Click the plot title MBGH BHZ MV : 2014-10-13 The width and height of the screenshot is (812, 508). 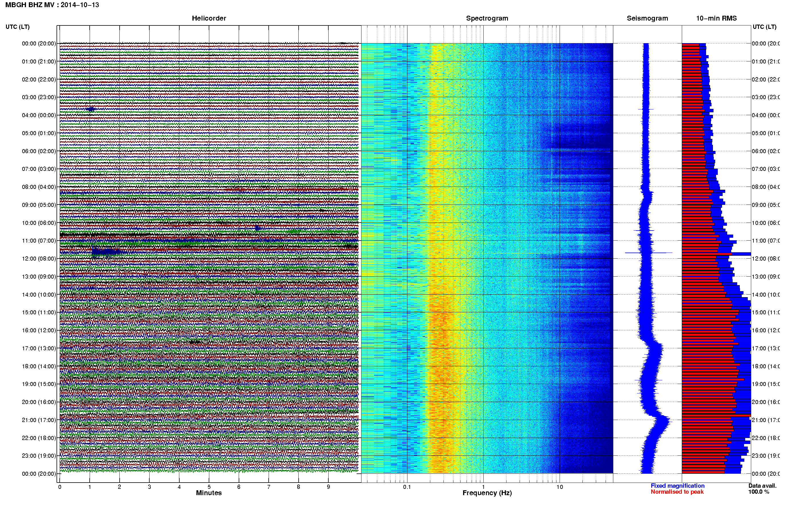click(52, 5)
